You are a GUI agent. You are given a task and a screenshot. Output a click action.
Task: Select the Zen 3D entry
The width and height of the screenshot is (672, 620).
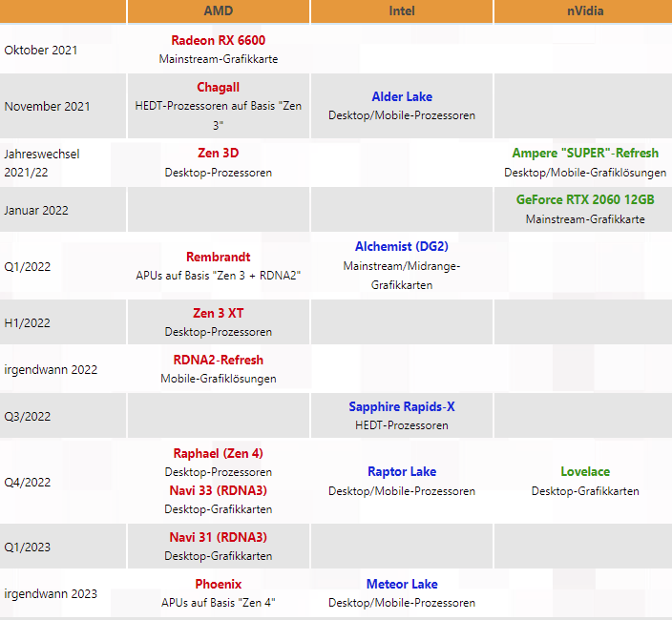pyautogui.click(x=218, y=153)
